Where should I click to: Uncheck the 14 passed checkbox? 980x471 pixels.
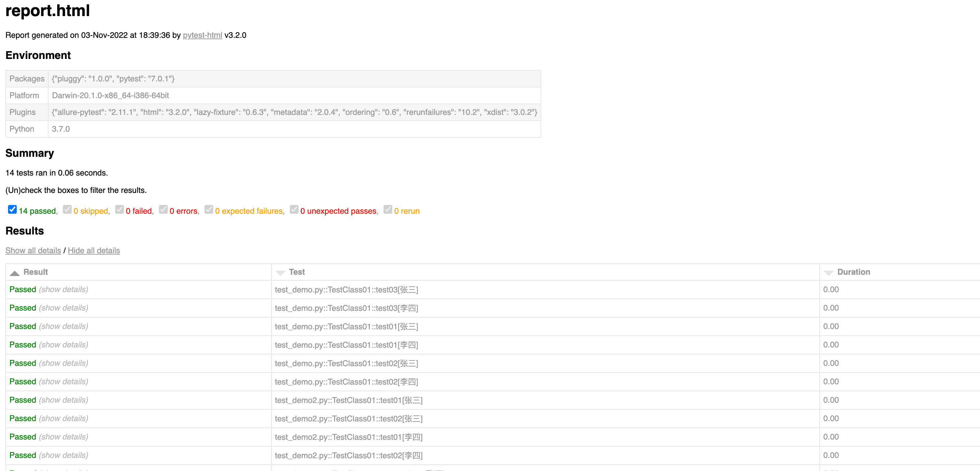tap(12, 209)
